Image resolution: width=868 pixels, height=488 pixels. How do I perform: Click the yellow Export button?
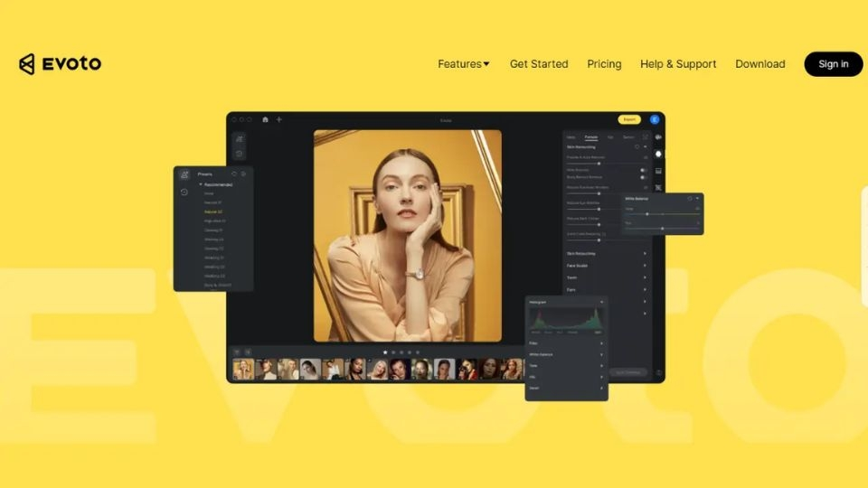628,119
